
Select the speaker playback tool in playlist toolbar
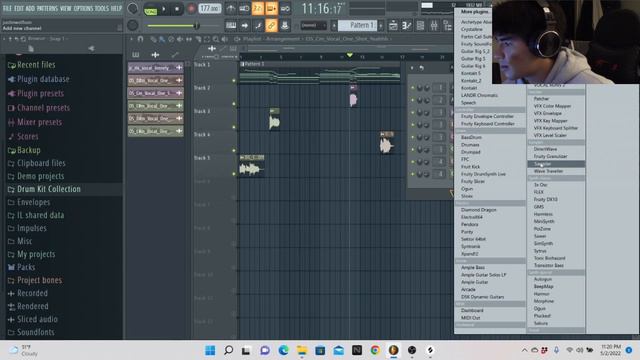[x=224, y=39]
